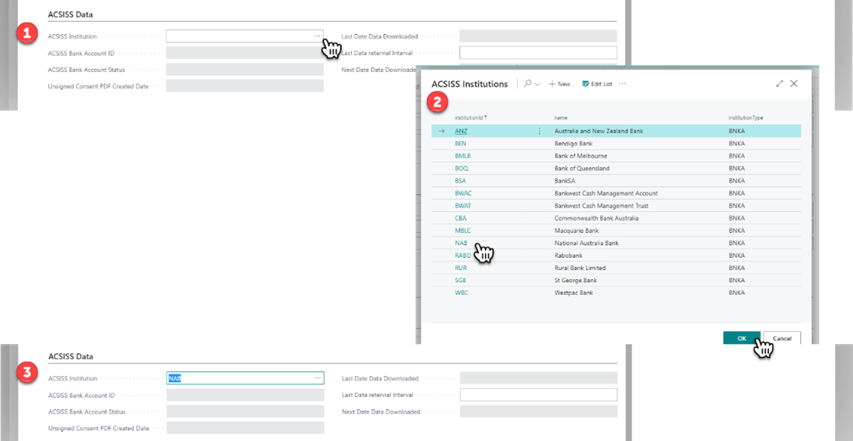Select the NAB institution link
The height and width of the screenshot is (441, 853).
point(461,243)
